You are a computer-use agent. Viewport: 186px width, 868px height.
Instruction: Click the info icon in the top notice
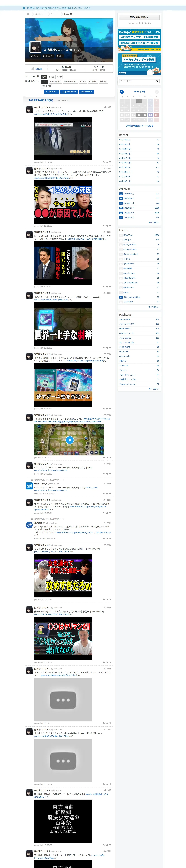click(24, 8)
